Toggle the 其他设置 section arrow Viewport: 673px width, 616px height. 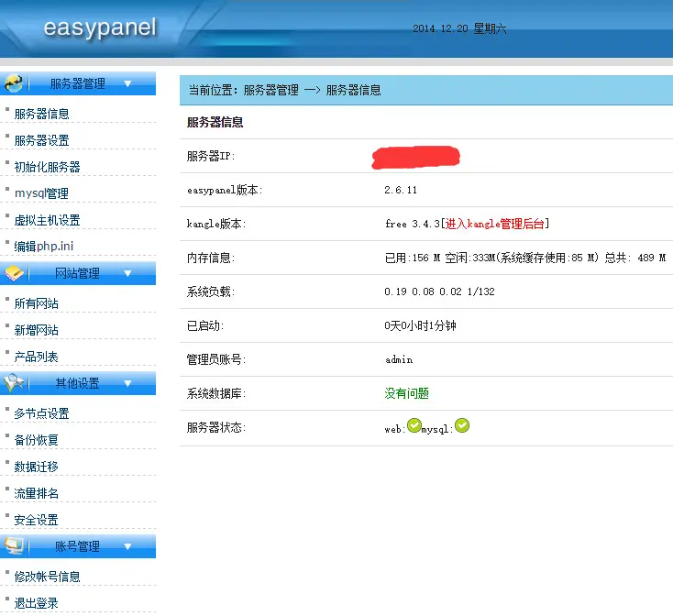coord(127,383)
